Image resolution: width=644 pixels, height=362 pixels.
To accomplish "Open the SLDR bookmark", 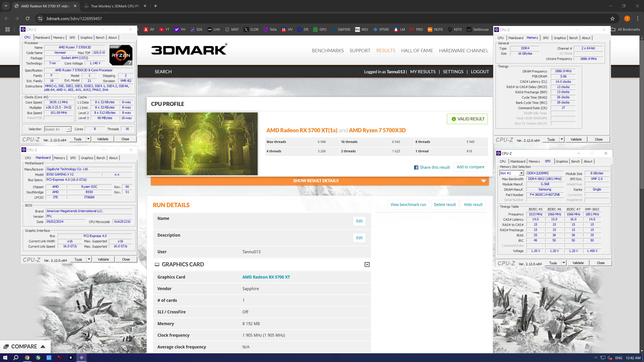I will (251, 29).
